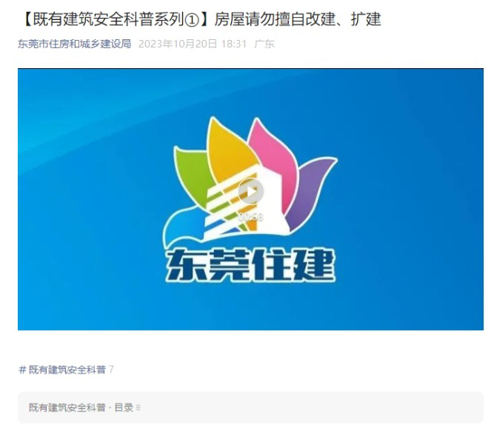Click the 东莞住建 text in the video
The height and width of the screenshot is (448, 497).
(250, 265)
